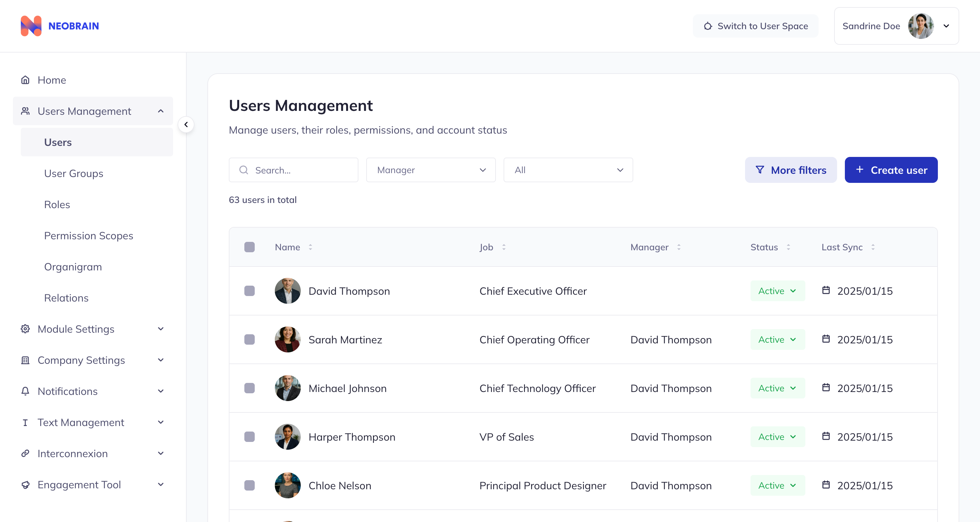Click the Module Settings gear icon
The height and width of the screenshot is (522, 980).
click(25, 329)
